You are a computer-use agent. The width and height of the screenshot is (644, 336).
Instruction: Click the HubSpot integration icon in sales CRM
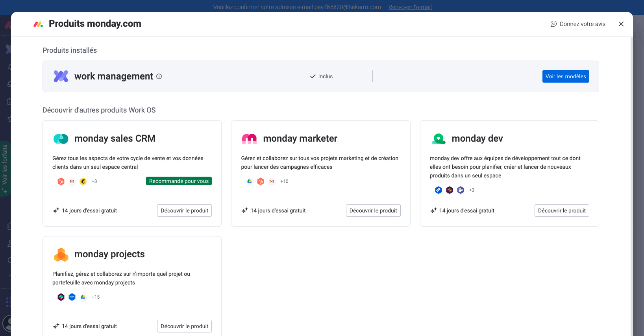coord(61,181)
